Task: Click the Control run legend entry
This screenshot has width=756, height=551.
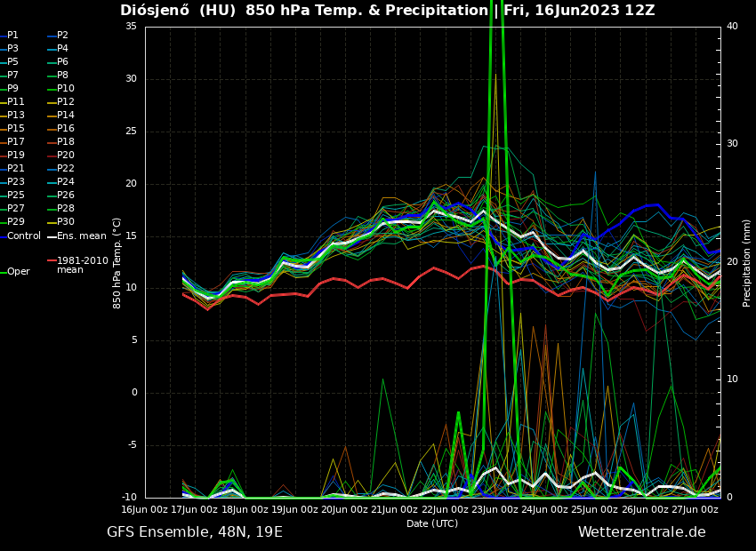Action: coord(24,236)
